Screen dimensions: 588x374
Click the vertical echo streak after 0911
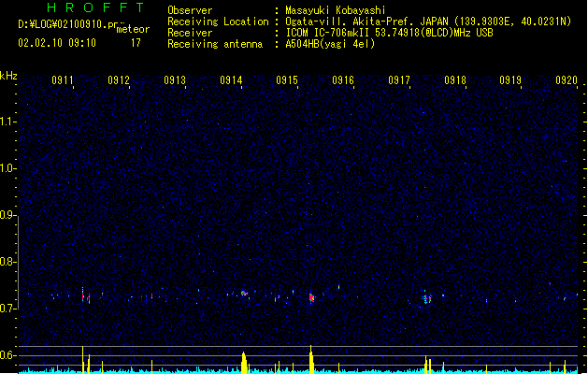pyautogui.click(x=83, y=294)
